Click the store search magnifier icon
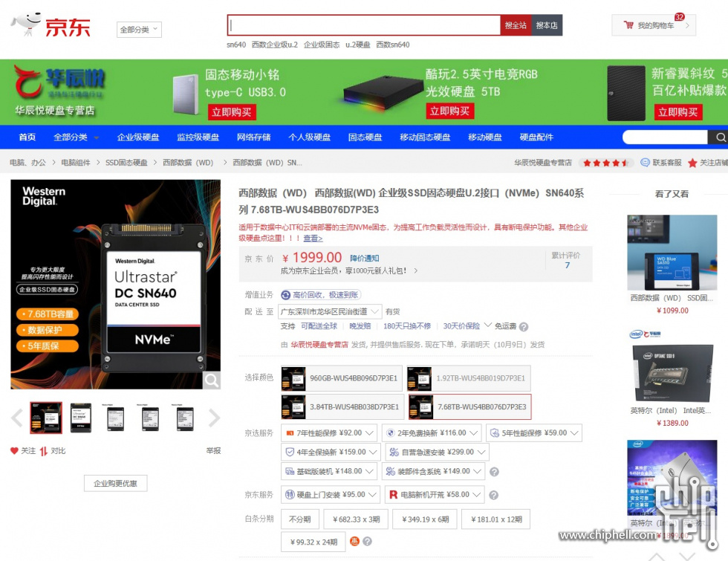Image resolution: width=728 pixels, height=561 pixels. pos(720,137)
